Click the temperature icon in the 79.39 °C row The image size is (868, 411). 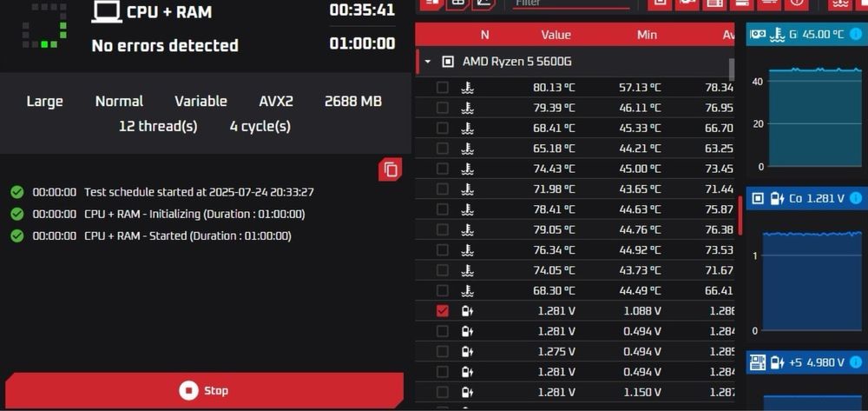click(x=468, y=108)
